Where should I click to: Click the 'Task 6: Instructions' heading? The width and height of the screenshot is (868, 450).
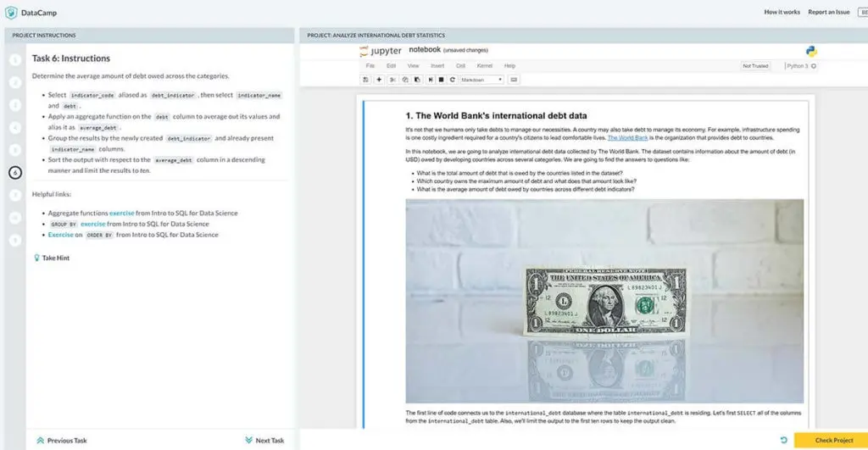[x=71, y=58]
